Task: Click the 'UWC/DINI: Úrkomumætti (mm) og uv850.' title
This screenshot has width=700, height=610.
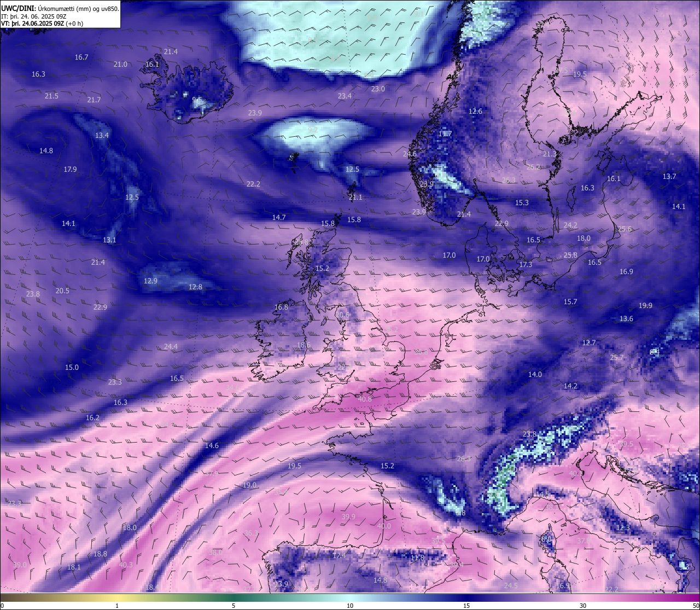Action: pos(60,8)
